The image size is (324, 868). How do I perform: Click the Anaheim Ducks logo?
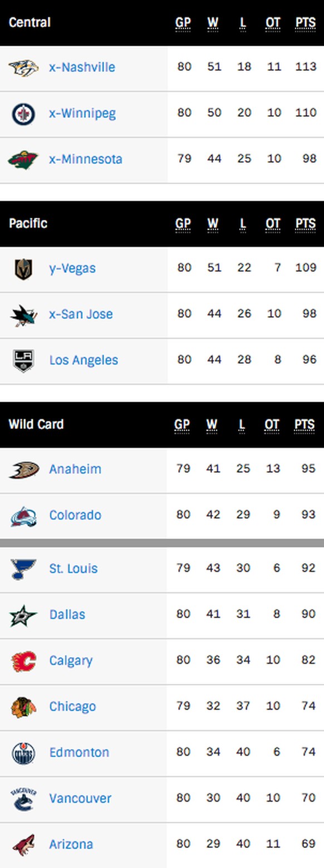tap(23, 470)
